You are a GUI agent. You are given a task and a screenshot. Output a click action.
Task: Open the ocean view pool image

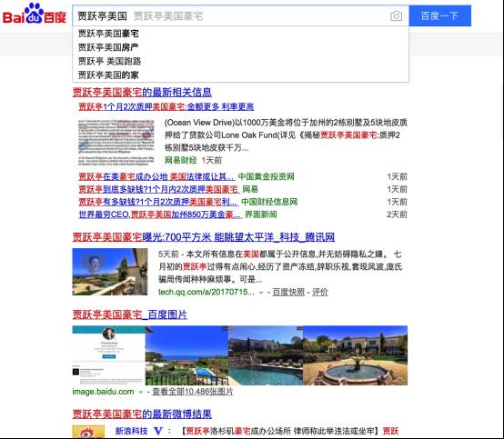pos(186,355)
